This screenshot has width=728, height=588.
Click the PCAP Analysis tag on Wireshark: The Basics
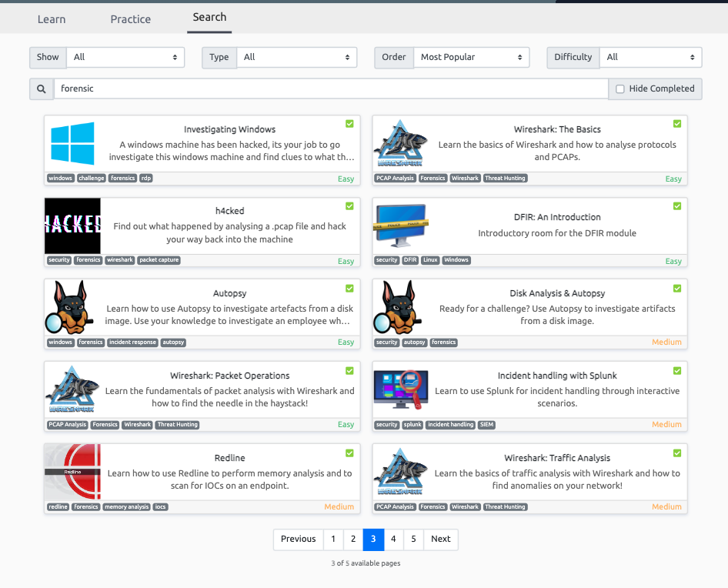pos(395,179)
